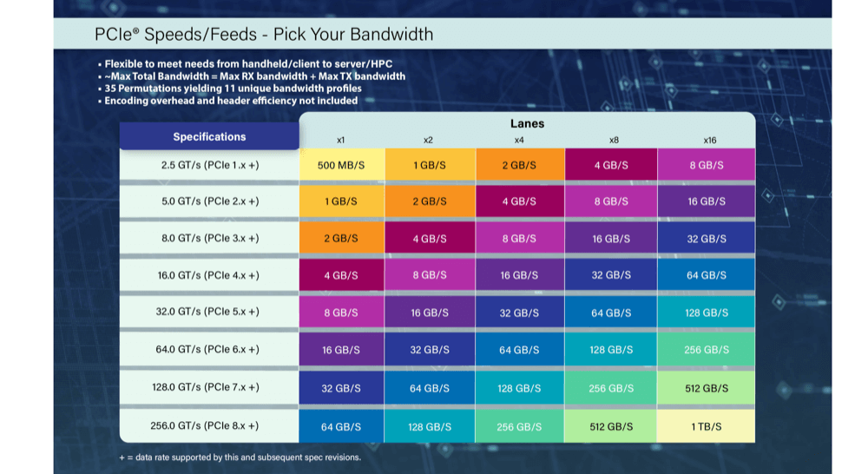This screenshot has width=868, height=474.
Task: Select the 256.0 GT/s (PCIe 8.x +) row label
Action: pos(209,426)
